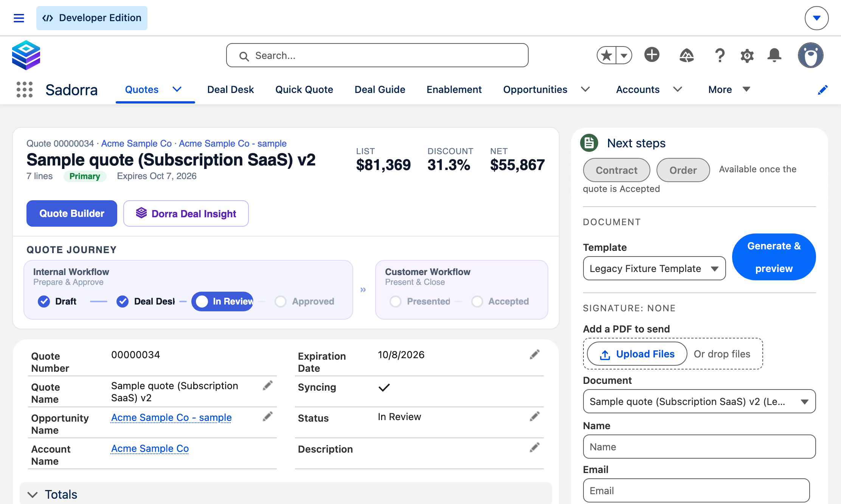Click the edit navigation pencil icon

coord(823,90)
